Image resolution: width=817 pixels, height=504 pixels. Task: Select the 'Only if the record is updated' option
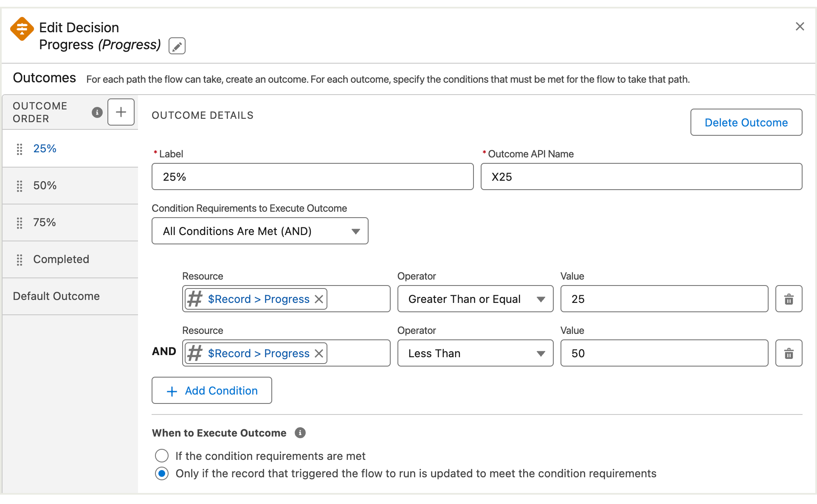tap(162, 473)
